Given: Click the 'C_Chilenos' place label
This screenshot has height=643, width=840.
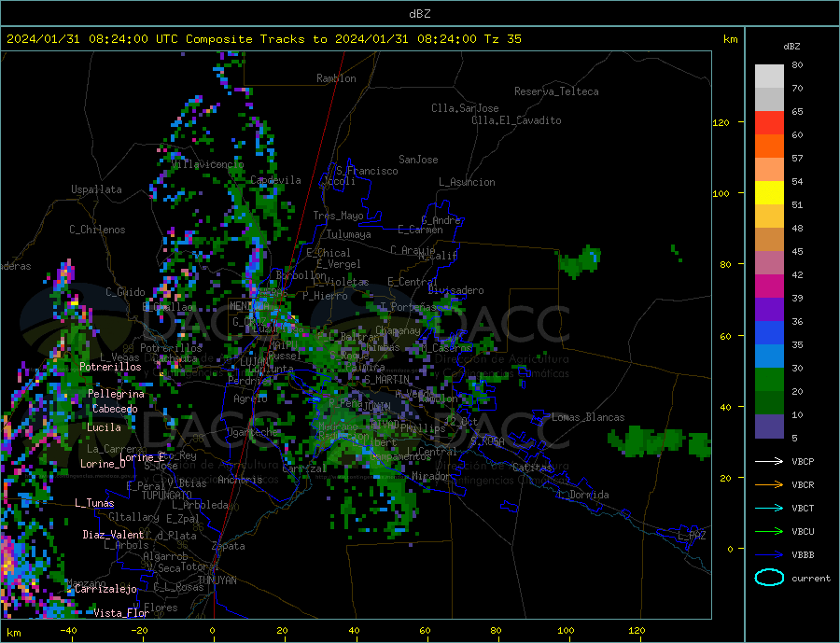Looking at the screenshot, I should pyautogui.click(x=97, y=230).
